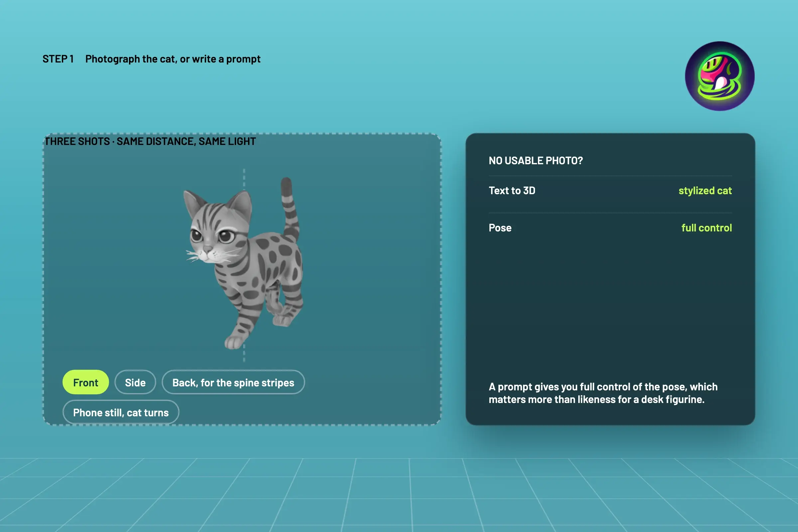Click Photograph the cat, or write a prompt
The width and height of the screenshot is (798, 532).
coord(173,59)
